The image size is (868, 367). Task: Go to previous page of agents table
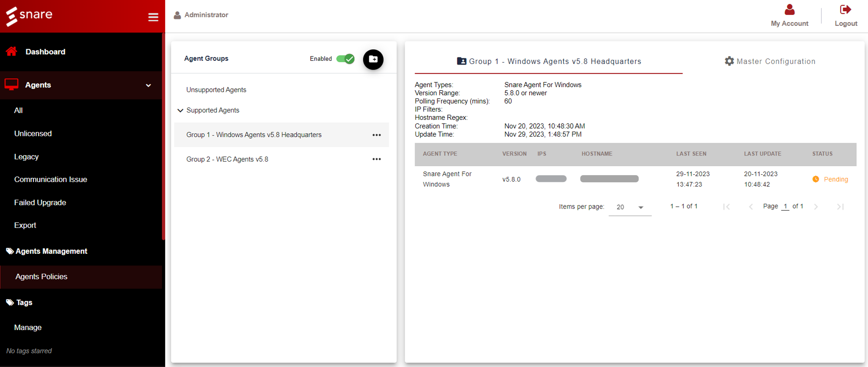tap(750, 207)
